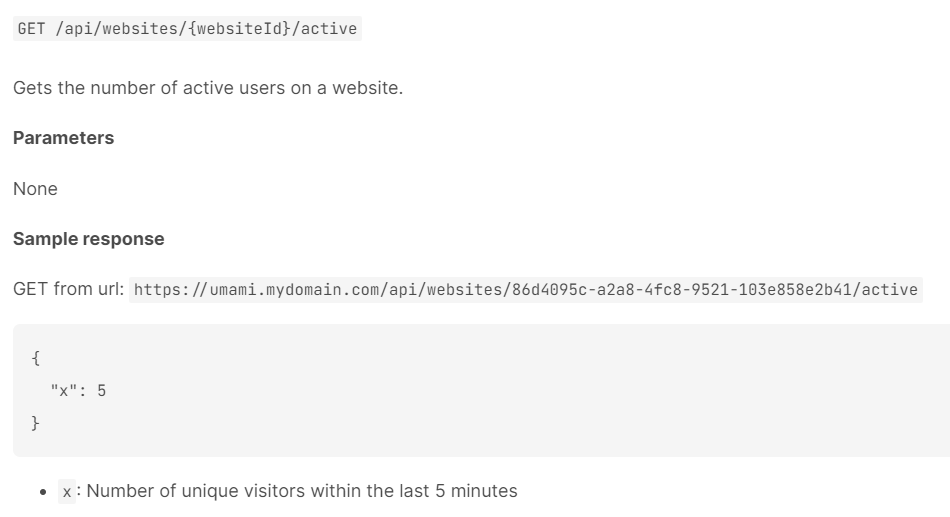Screen dimensions: 950x517
Task: Click umami.mydomain.com in the sample URL
Action: point(294,290)
